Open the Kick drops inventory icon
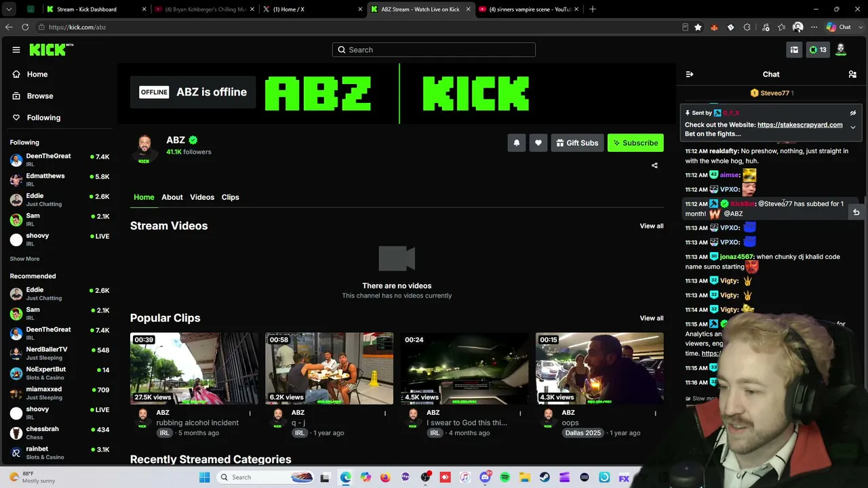The height and width of the screenshot is (488, 868). coord(794,49)
